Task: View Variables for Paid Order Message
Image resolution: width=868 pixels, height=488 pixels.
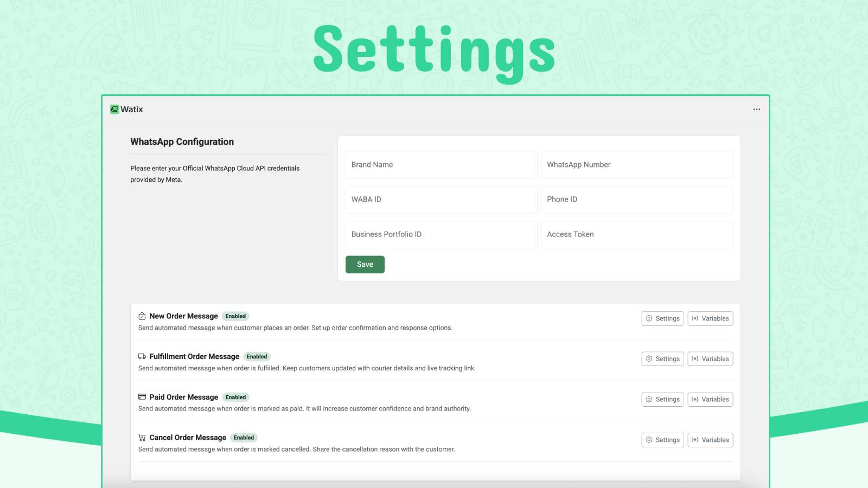Action: click(710, 400)
